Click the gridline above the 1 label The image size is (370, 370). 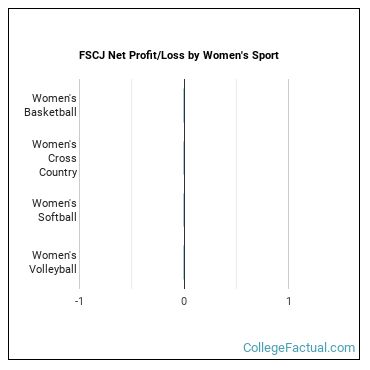(x=289, y=184)
